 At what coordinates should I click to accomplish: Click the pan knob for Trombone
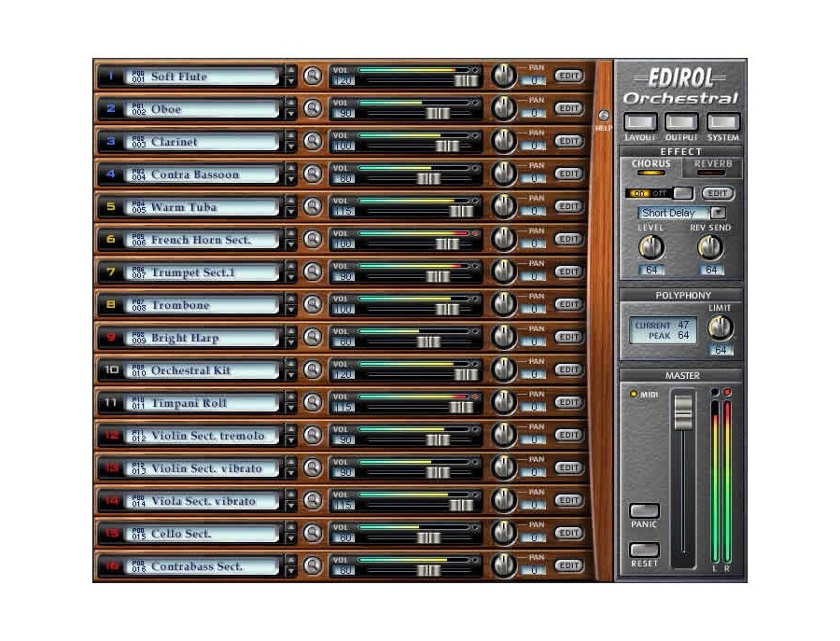pos(504,305)
